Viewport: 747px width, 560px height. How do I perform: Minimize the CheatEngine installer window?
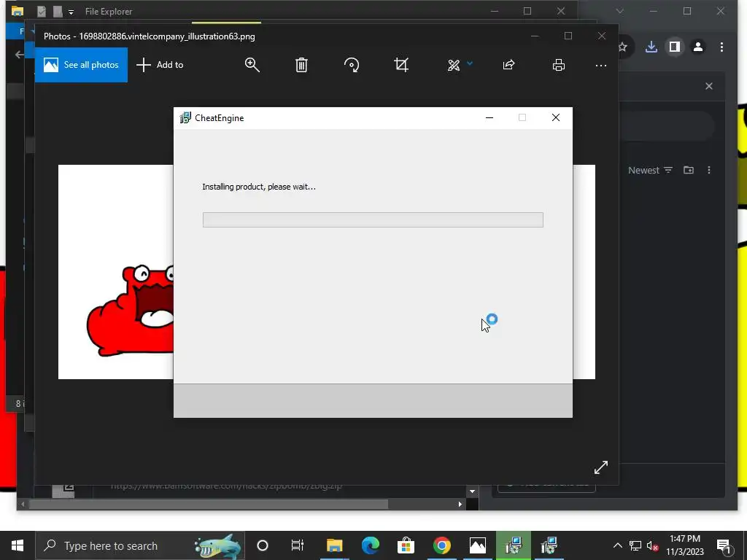point(489,117)
